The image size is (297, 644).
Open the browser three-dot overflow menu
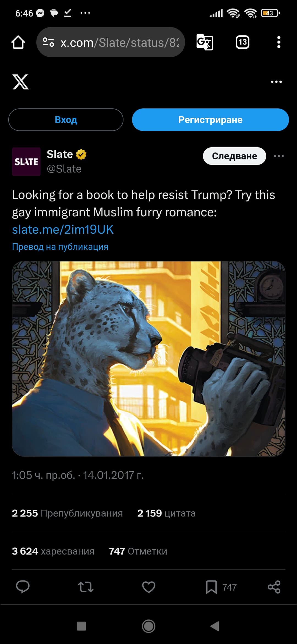point(279,42)
